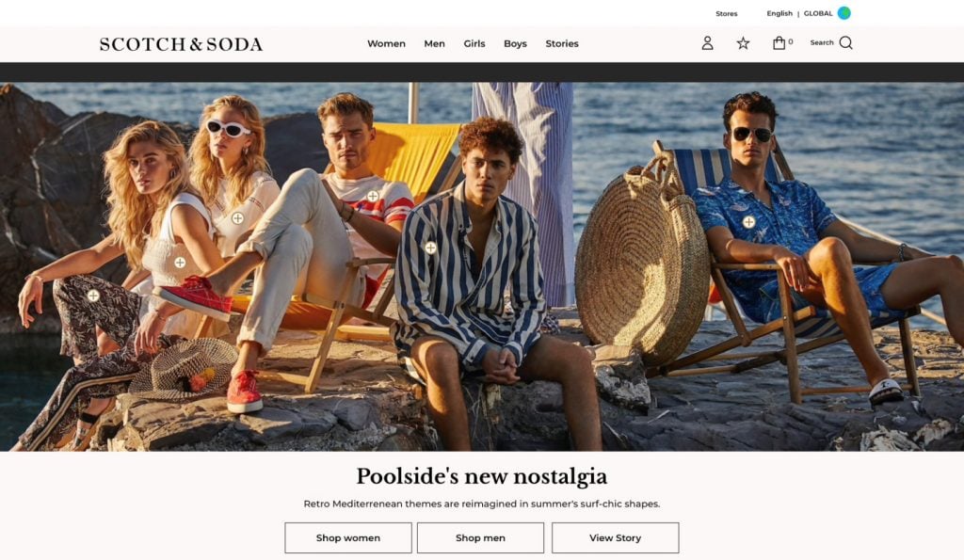Open the Men menu

434,43
